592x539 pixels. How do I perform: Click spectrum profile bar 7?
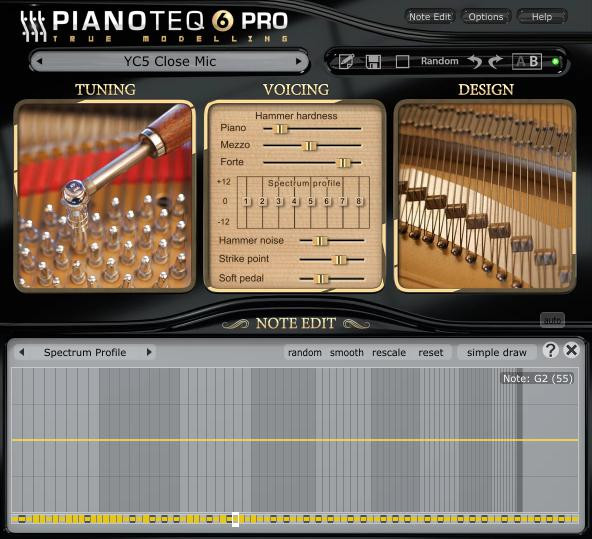tap(342, 202)
